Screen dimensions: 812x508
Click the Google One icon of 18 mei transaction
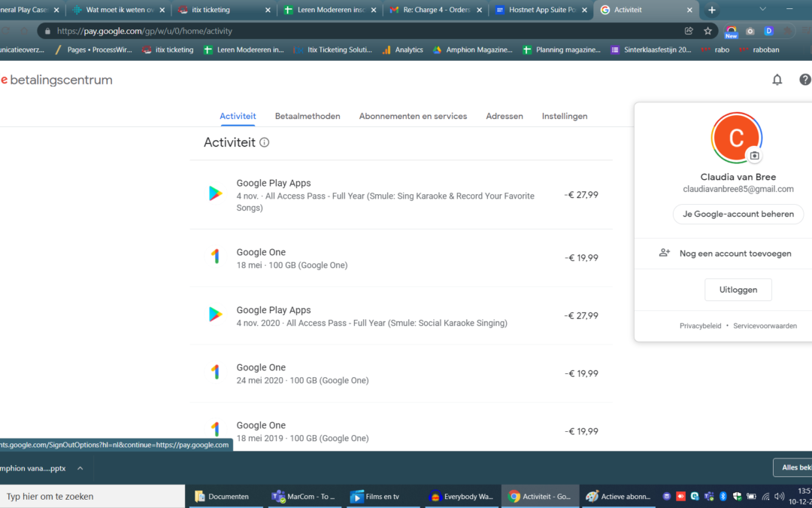[216, 256]
